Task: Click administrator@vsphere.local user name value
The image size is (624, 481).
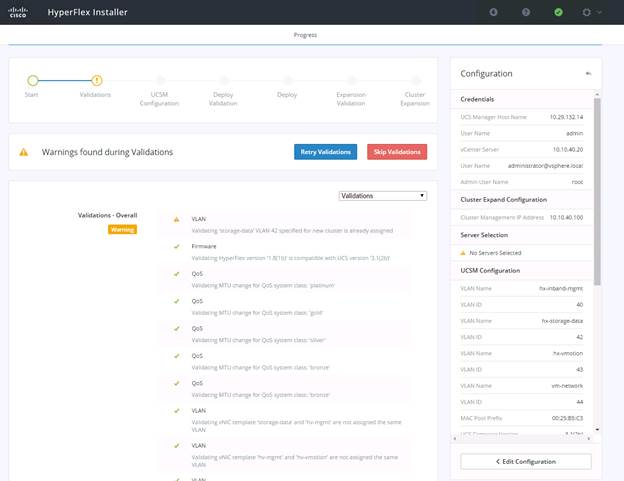Action: point(545,166)
